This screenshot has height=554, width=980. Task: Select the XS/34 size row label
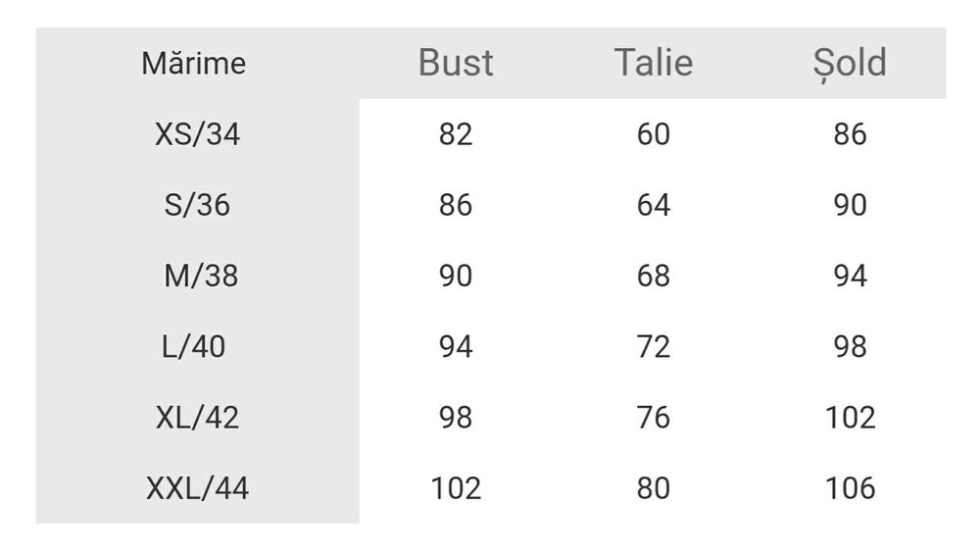pos(197,134)
